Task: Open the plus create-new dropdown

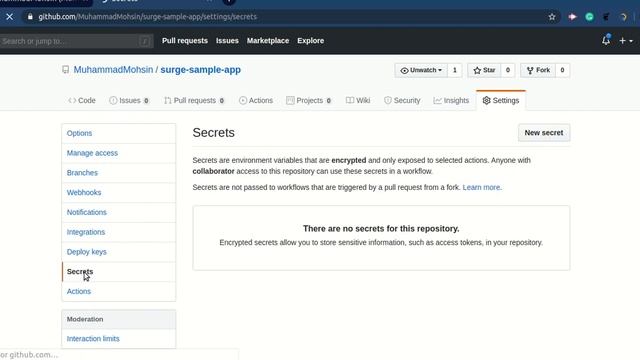Action: pos(626,41)
